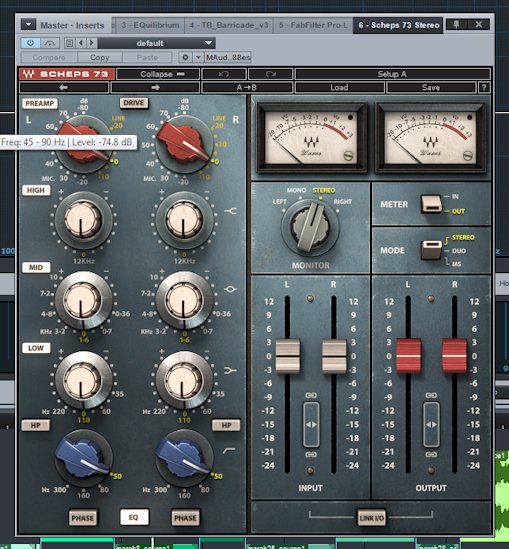Toggle the PREAMP button
The height and width of the screenshot is (549, 509).
point(40,104)
